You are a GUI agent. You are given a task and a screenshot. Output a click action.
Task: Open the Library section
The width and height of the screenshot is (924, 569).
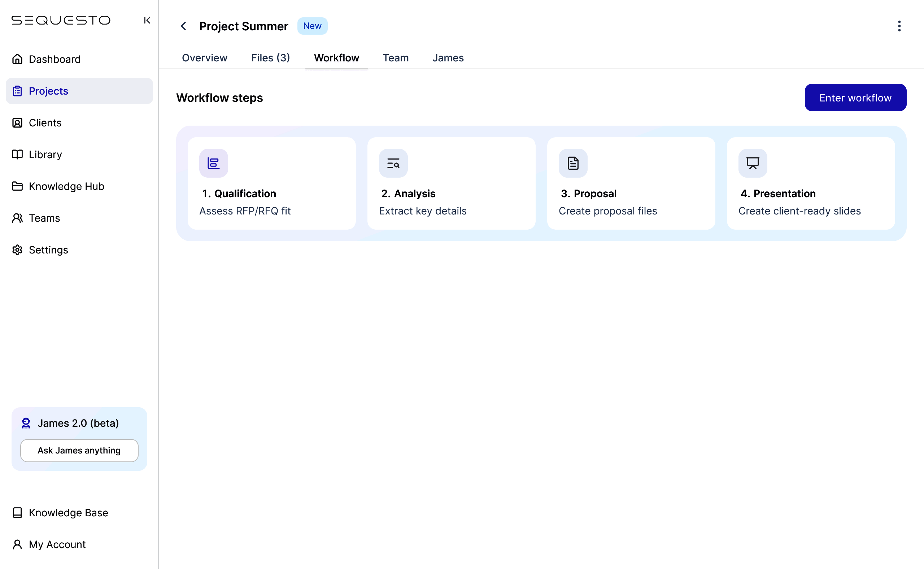(45, 154)
